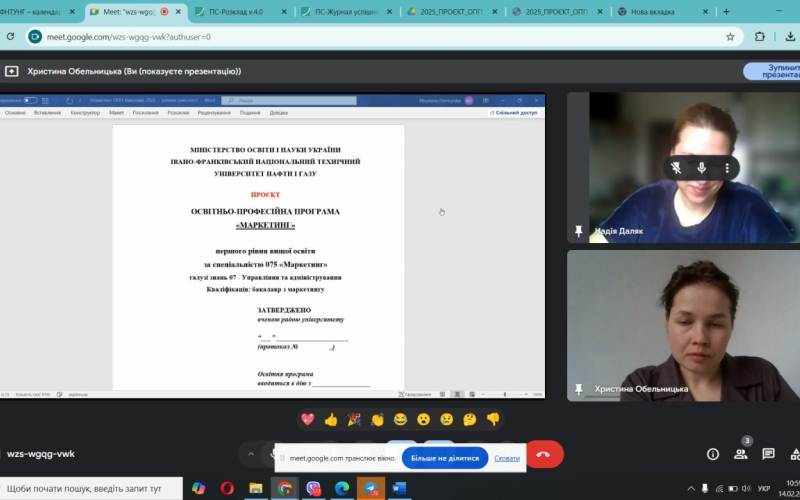Show hidden system tray icons

pyautogui.click(x=691, y=489)
